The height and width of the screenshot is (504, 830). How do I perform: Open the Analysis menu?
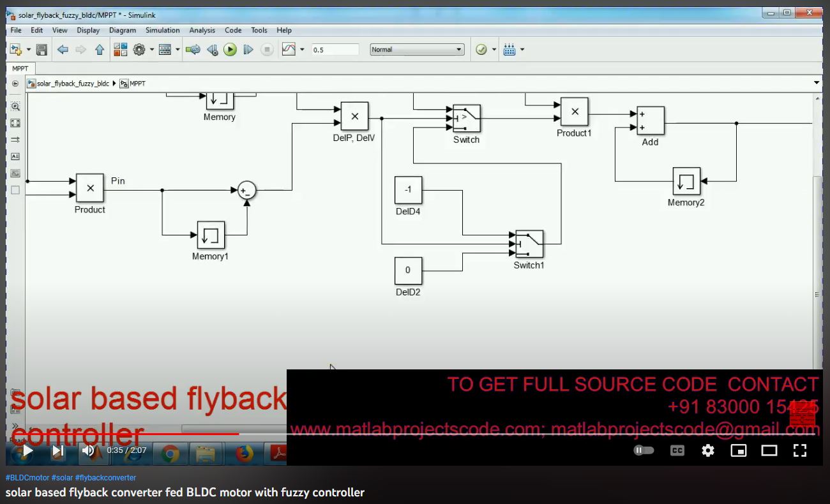pyautogui.click(x=202, y=30)
